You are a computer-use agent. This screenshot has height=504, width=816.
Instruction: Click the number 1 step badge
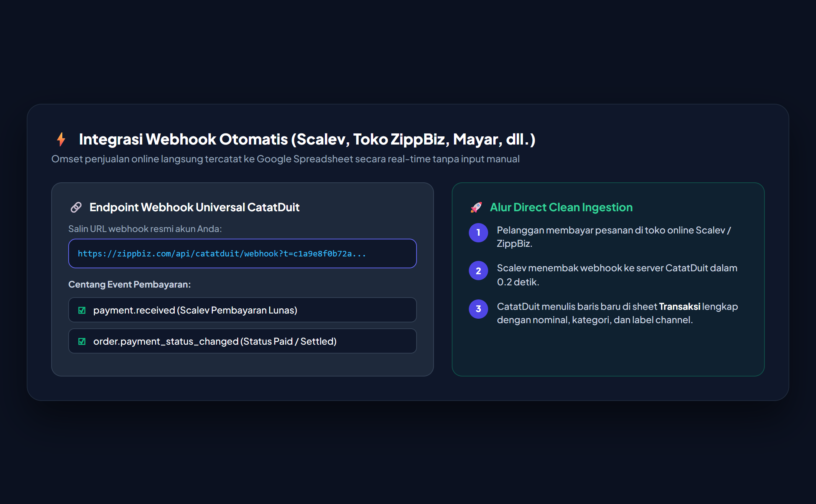478,233
